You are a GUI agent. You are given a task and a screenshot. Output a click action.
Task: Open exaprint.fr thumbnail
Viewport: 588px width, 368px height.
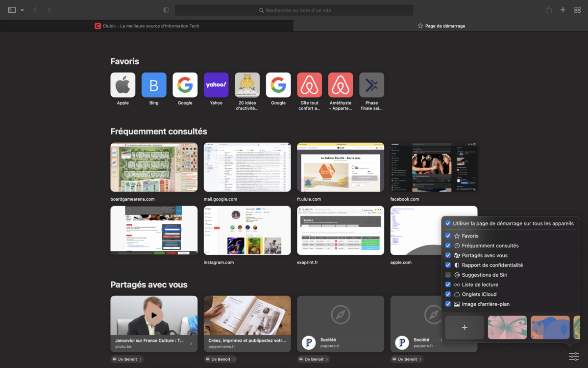coord(341,231)
